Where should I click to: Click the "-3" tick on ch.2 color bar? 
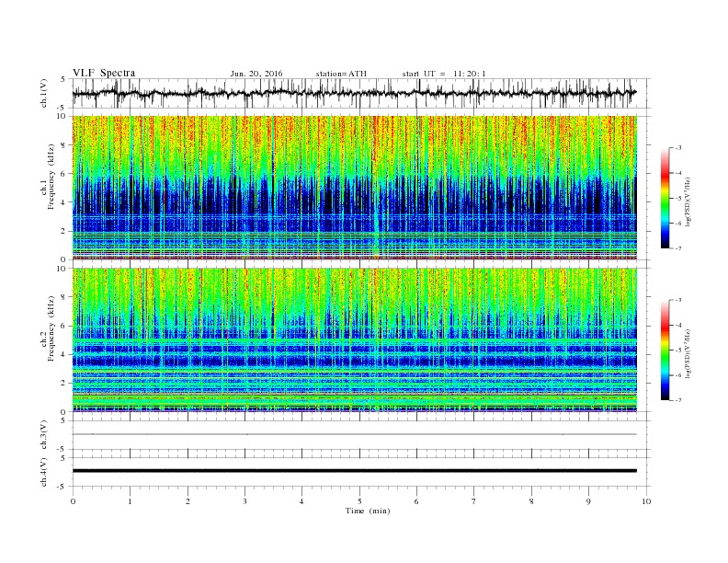pos(678,300)
